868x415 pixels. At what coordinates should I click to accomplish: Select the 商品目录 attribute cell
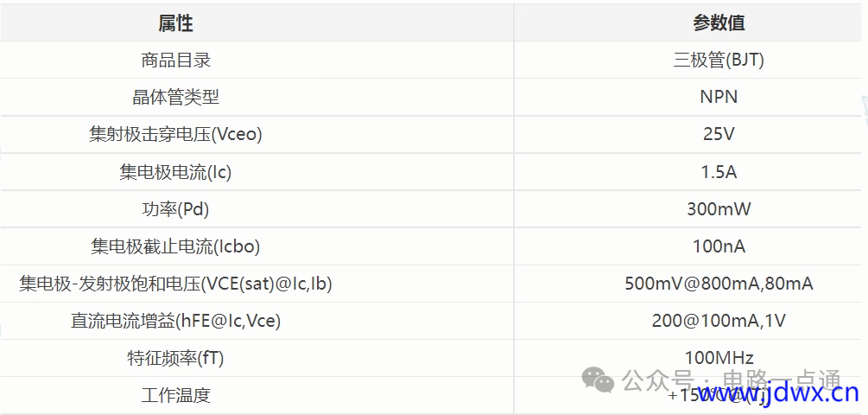pyautogui.click(x=175, y=60)
